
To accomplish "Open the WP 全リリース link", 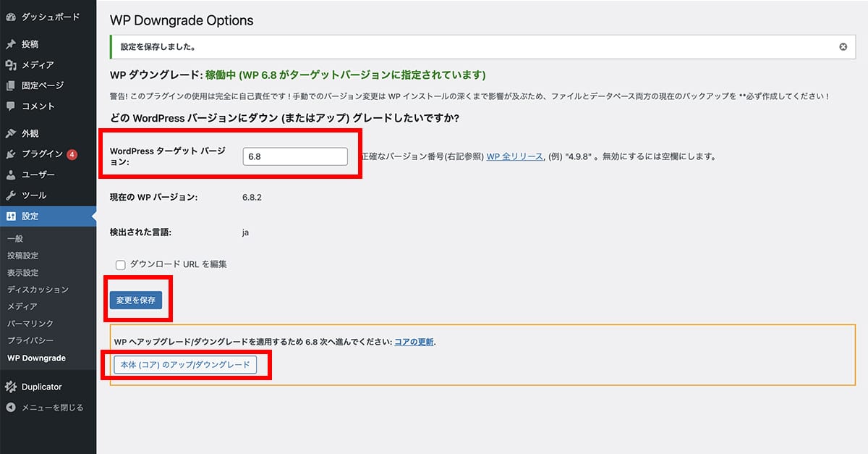I will [x=514, y=156].
